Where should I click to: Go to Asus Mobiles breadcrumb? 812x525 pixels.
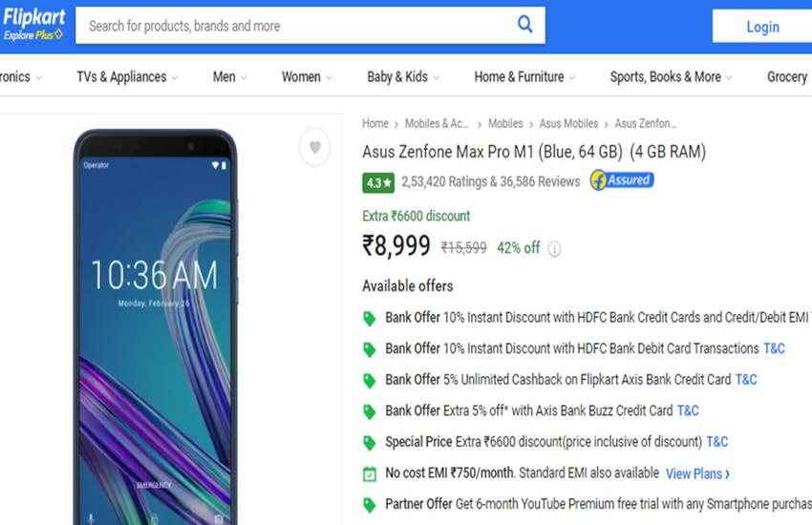coord(568,123)
